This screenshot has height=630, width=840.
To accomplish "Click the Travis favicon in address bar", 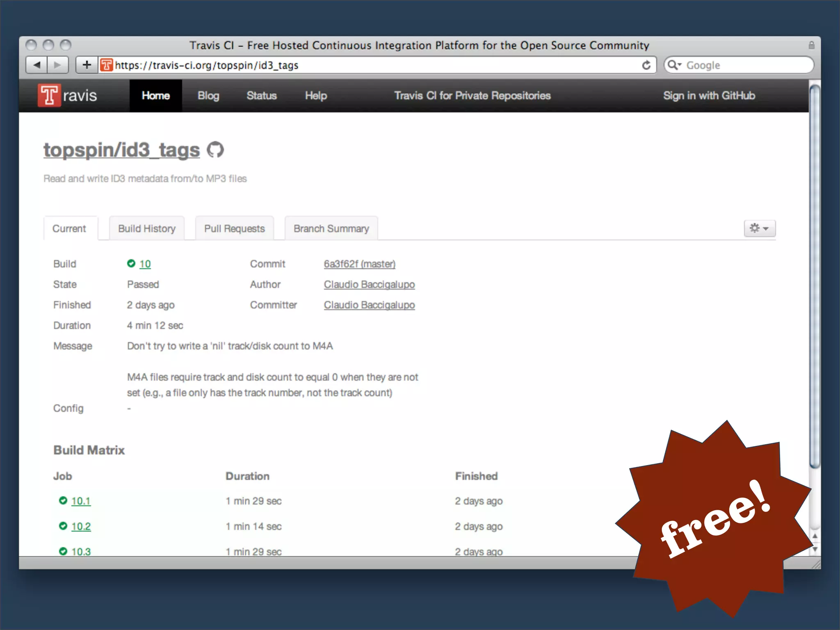I will point(106,65).
